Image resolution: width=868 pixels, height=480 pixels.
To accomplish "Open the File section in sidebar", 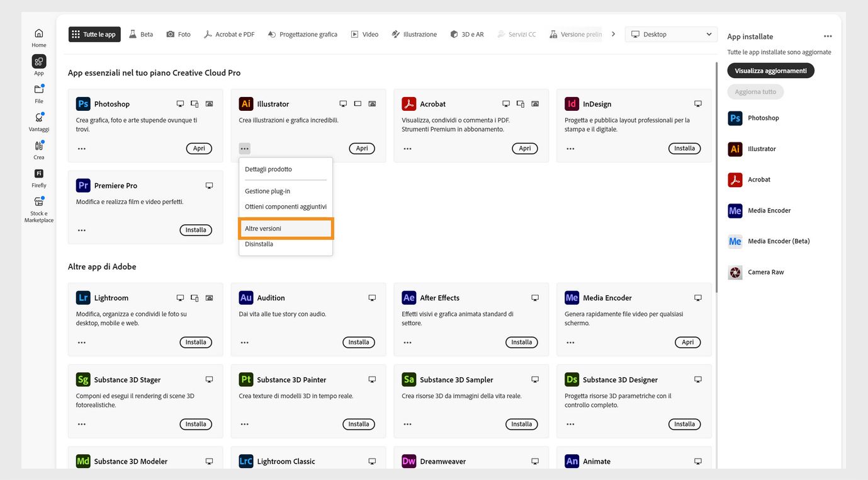I will click(39, 94).
